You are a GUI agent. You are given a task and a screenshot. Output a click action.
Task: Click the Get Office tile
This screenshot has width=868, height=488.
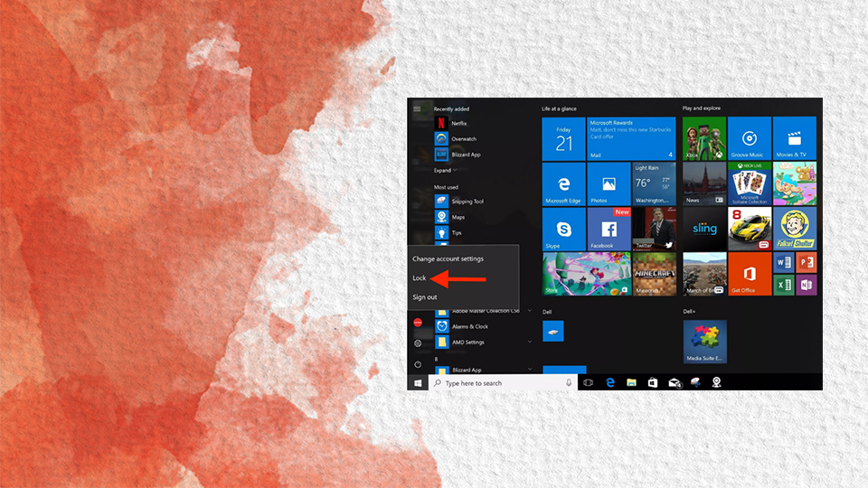[749, 274]
